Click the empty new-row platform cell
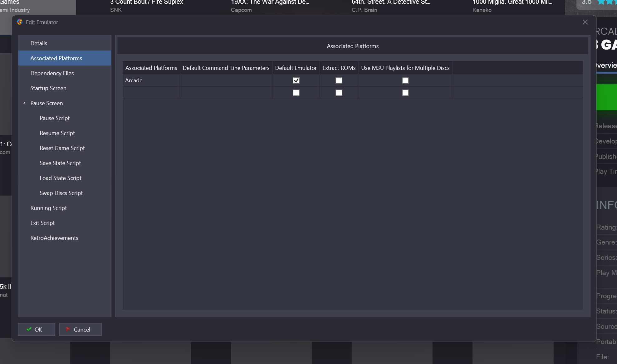617x364 pixels. [x=151, y=93]
